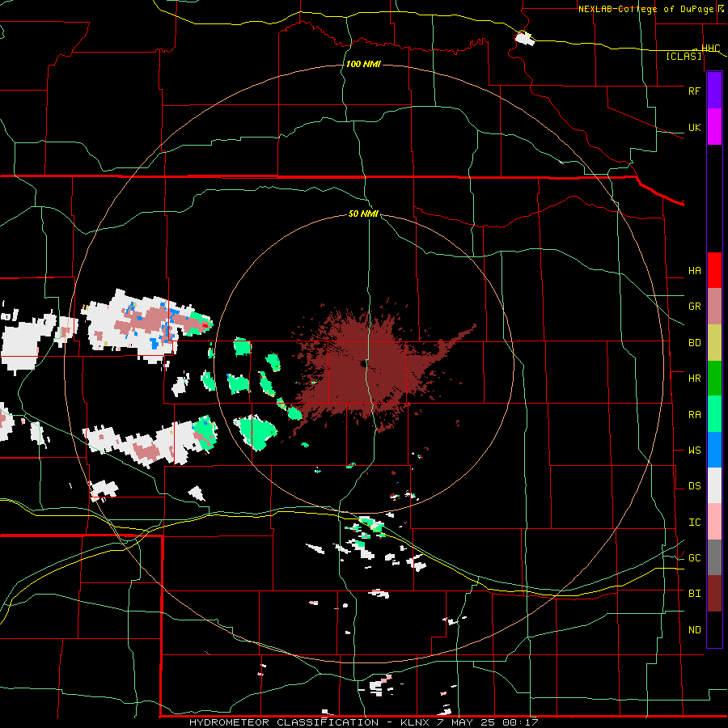Viewport: 728px width, 728px height.
Task: Click the red HA legend color swatch
Action: pyautogui.click(x=714, y=270)
